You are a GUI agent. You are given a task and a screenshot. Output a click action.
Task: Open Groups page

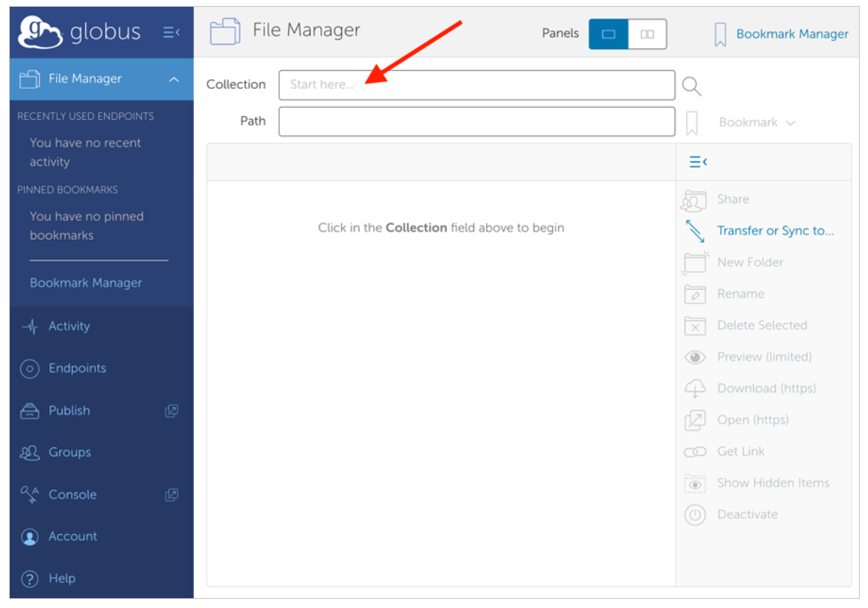tap(69, 452)
